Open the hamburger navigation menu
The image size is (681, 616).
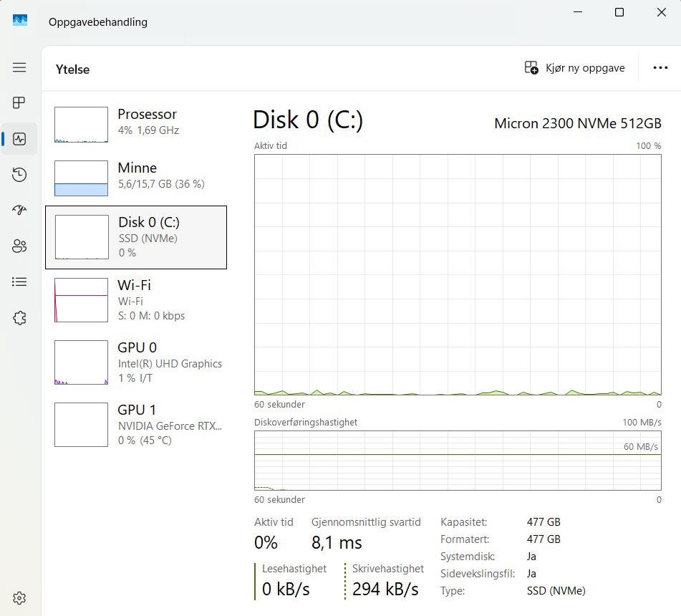point(19,67)
